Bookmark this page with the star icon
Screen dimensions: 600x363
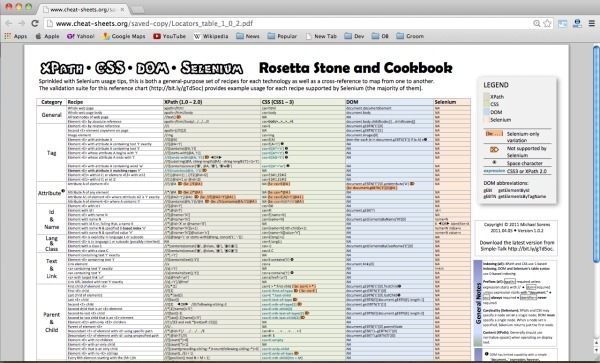pyautogui.click(x=547, y=24)
